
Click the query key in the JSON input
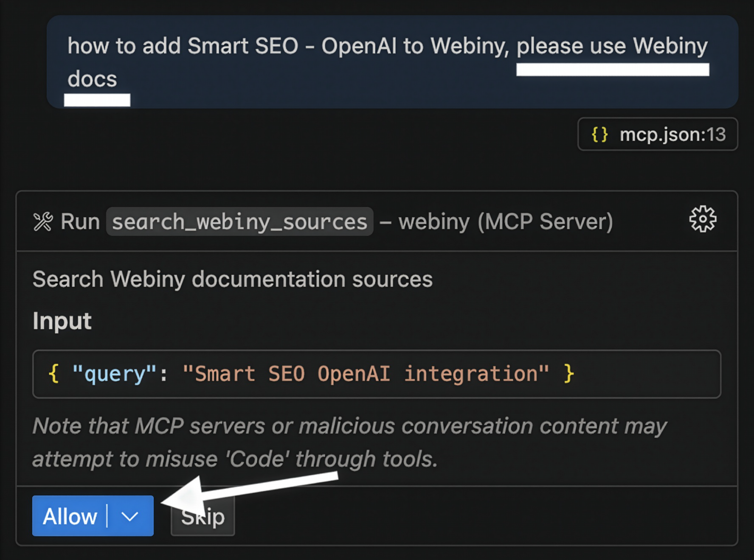click(x=111, y=373)
